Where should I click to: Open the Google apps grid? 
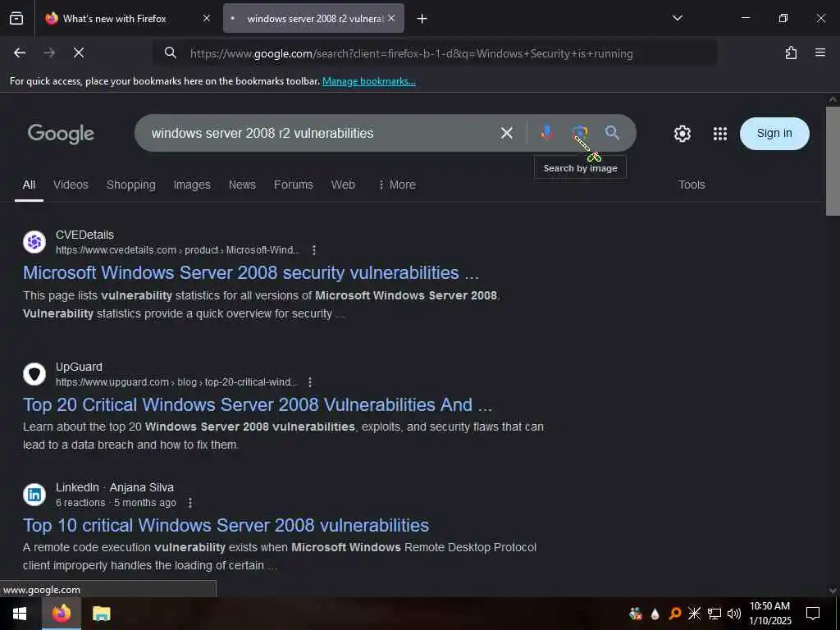coord(720,134)
